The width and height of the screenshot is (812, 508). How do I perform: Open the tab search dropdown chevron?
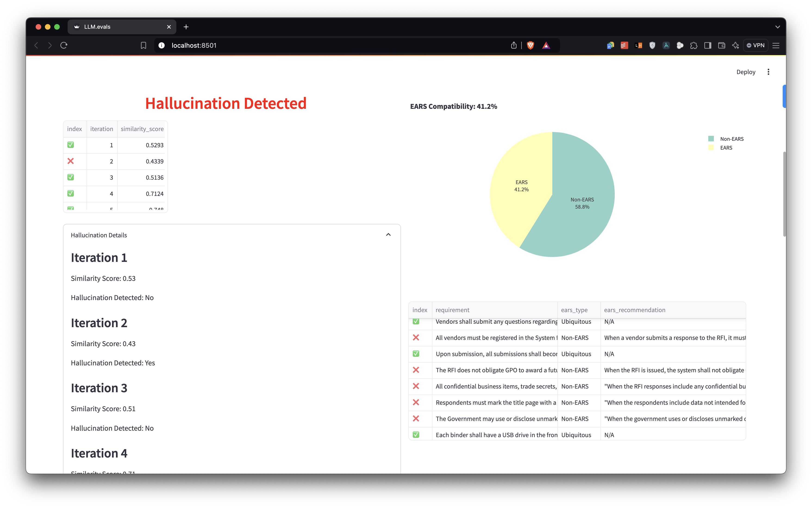click(x=778, y=27)
